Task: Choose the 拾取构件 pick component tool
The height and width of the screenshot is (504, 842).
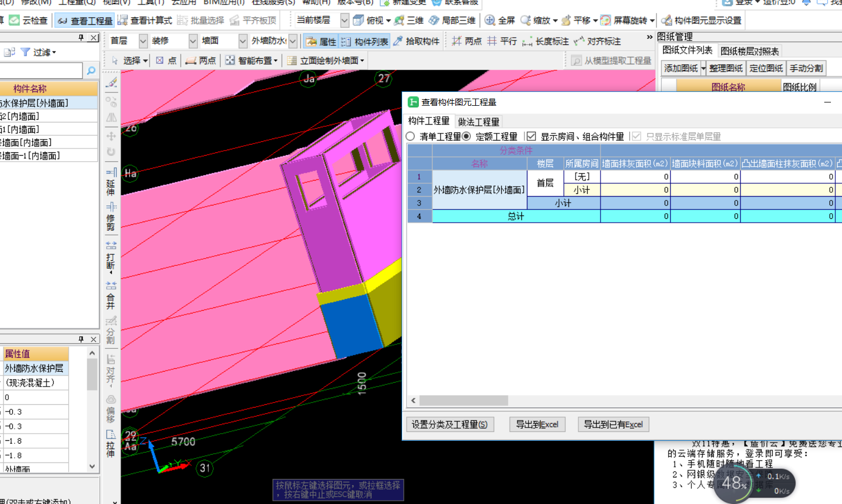Action: pos(416,42)
